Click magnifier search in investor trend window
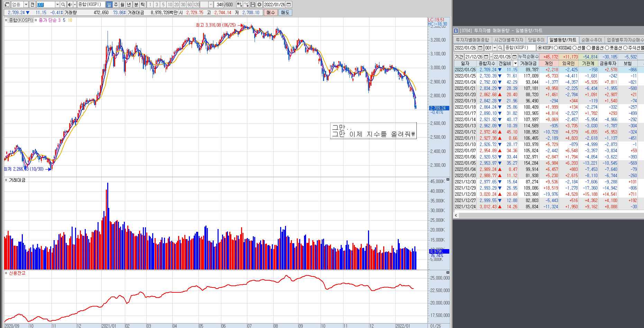 click(x=500, y=48)
